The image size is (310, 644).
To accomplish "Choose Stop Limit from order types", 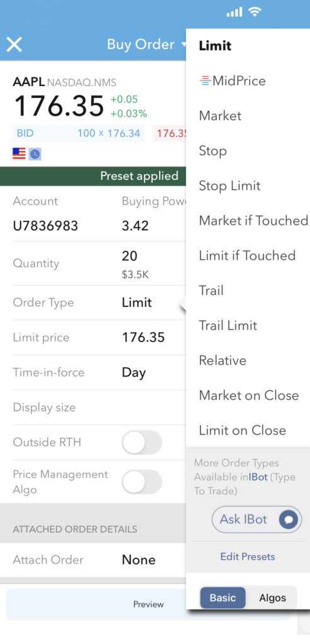I will click(x=230, y=186).
